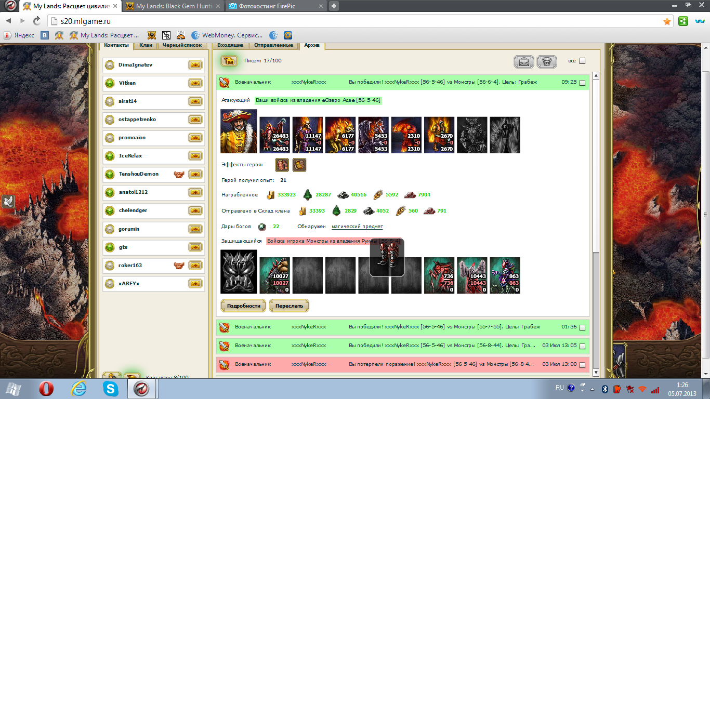
Task: Select the 01:36 message checkbox
Action: [582, 327]
